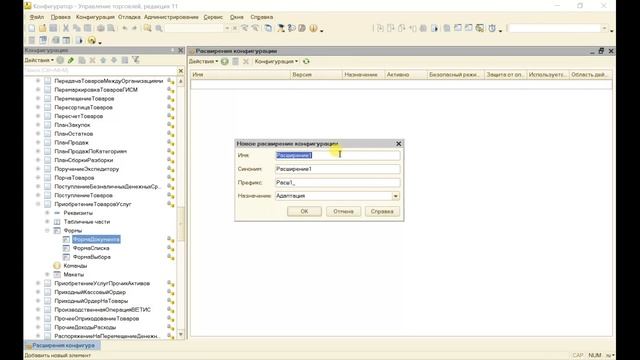Click the Справка button in dialog
This screenshot has width=640, height=360.
coord(382,211)
